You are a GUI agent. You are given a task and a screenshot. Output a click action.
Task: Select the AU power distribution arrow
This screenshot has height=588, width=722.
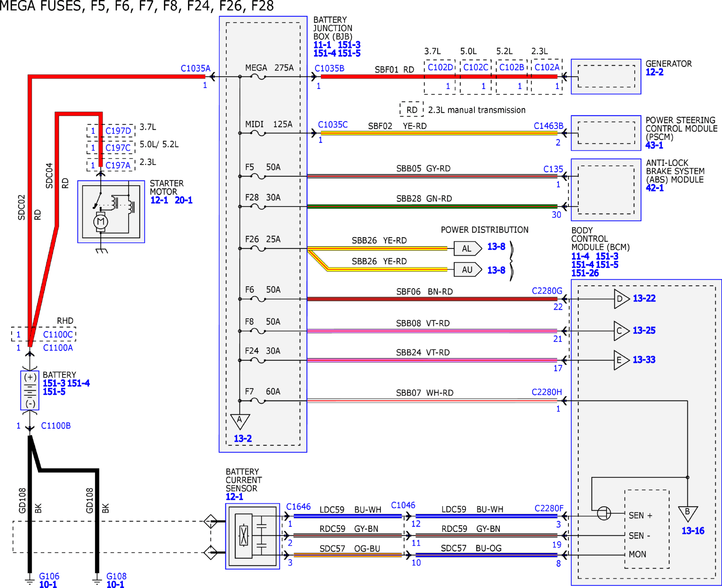coord(468,270)
